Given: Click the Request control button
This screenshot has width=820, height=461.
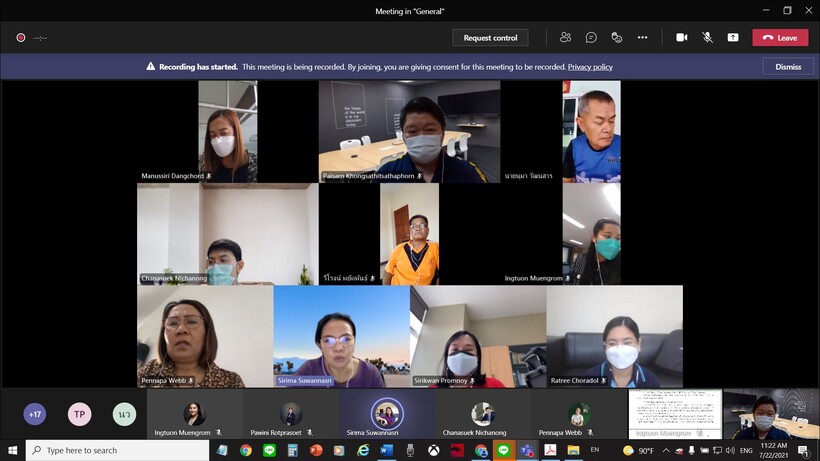Looking at the screenshot, I should point(490,38).
